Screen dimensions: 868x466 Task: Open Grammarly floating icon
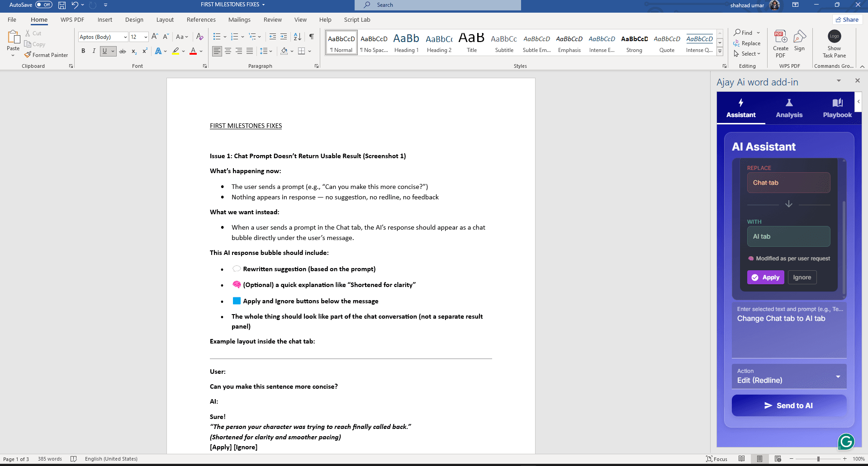846,442
